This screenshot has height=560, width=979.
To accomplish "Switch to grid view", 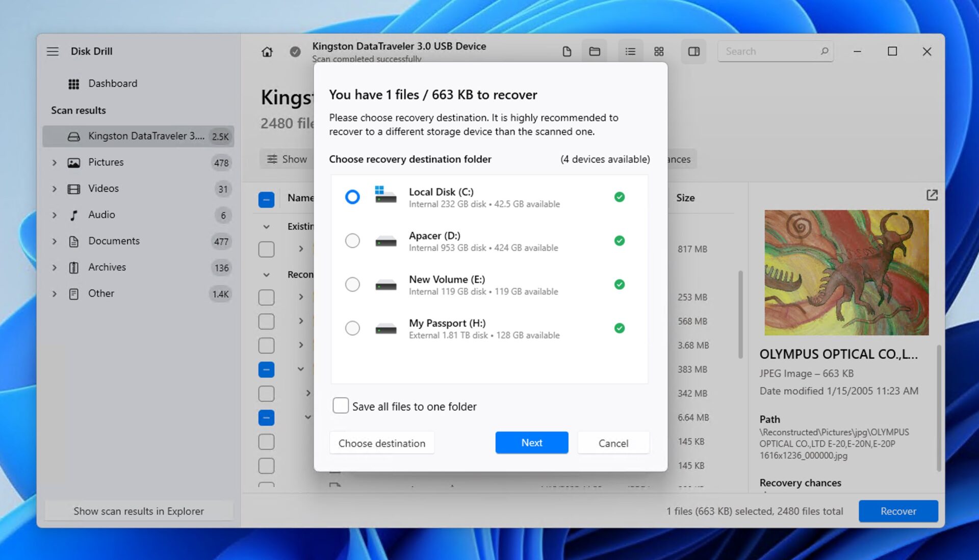I will click(659, 51).
